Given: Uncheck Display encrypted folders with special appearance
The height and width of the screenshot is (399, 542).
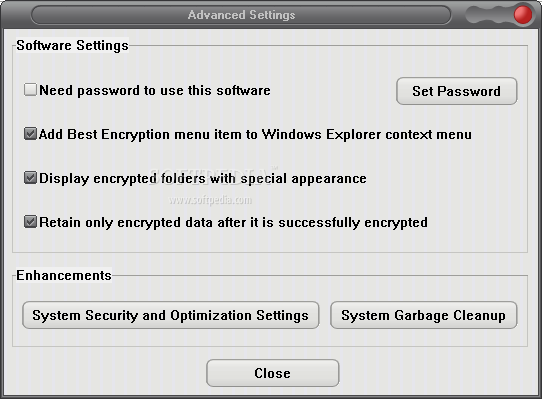Looking at the screenshot, I should pyautogui.click(x=30, y=178).
